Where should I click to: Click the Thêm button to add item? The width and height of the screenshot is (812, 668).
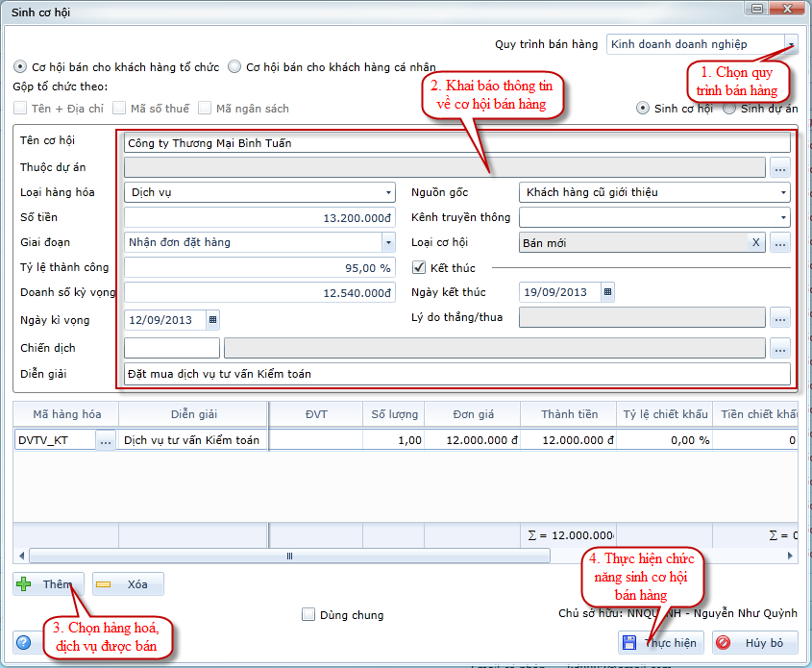[48, 583]
